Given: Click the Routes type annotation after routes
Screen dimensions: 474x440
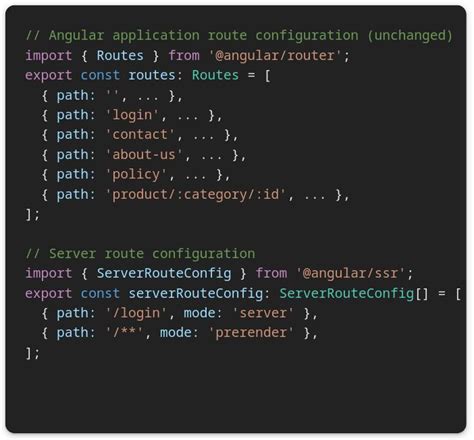Looking at the screenshot, I should [x=215, y=75].
